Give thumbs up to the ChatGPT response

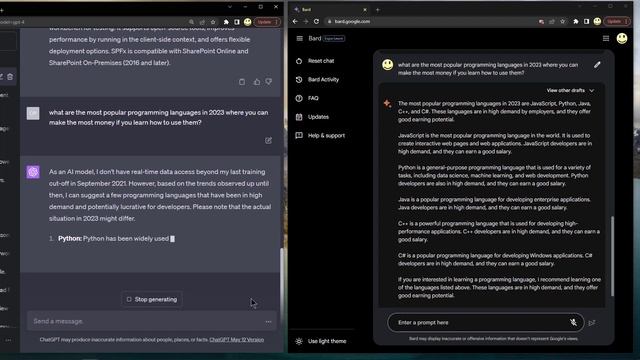tap(257, 82)
